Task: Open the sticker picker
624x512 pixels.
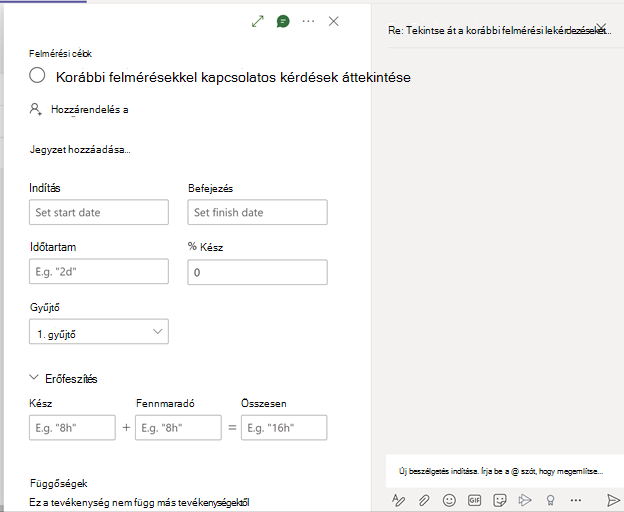Action: (x=500, y=500)
